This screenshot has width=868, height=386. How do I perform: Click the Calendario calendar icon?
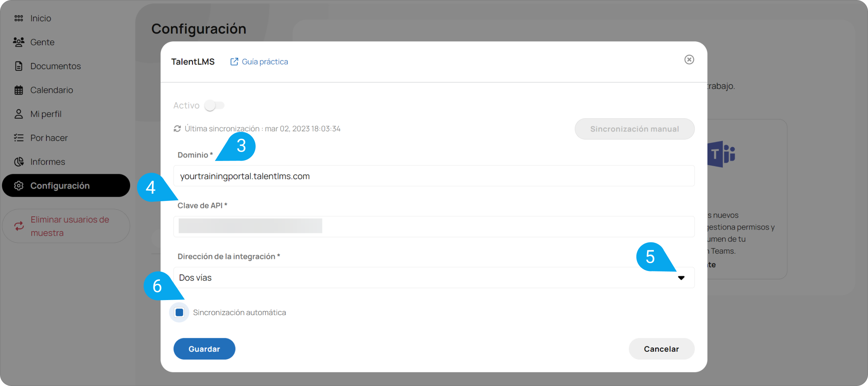[19, 90]
